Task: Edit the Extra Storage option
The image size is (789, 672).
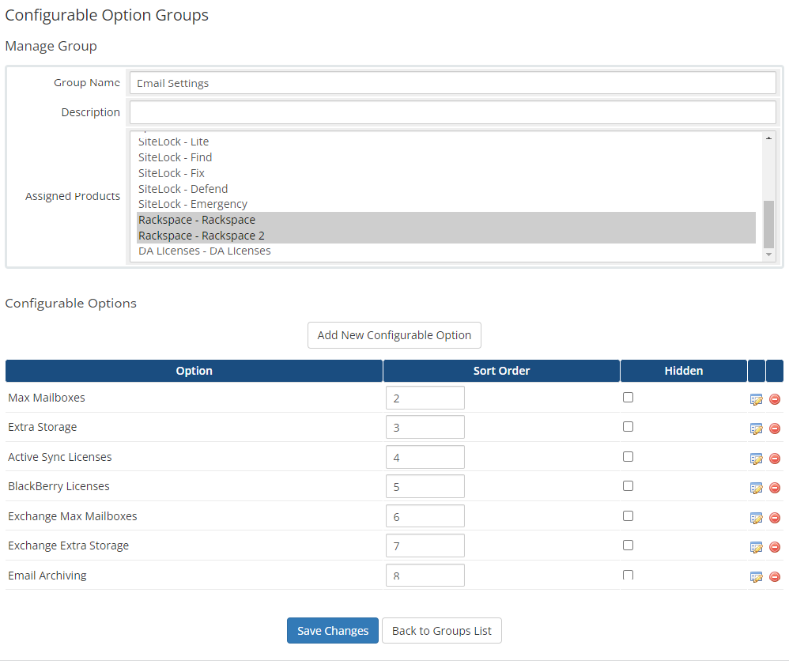Action: click(x=757, y=428)
